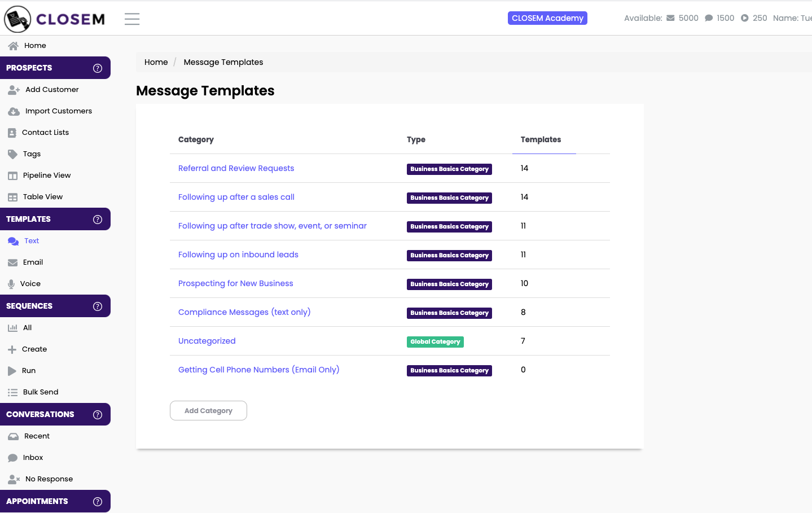
Task: Click the CLOSEM logo
Action: tap(55, 19)
